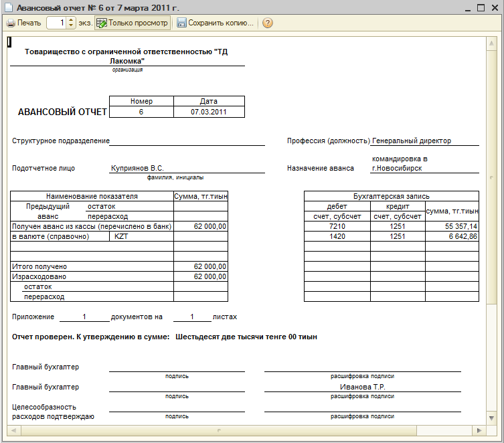Select the document number cell with 6

point(141,112)
